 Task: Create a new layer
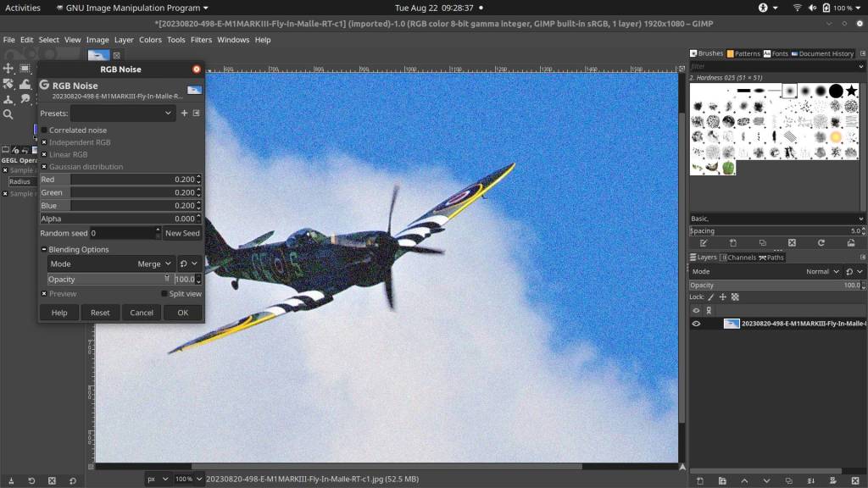click(699, 481)
